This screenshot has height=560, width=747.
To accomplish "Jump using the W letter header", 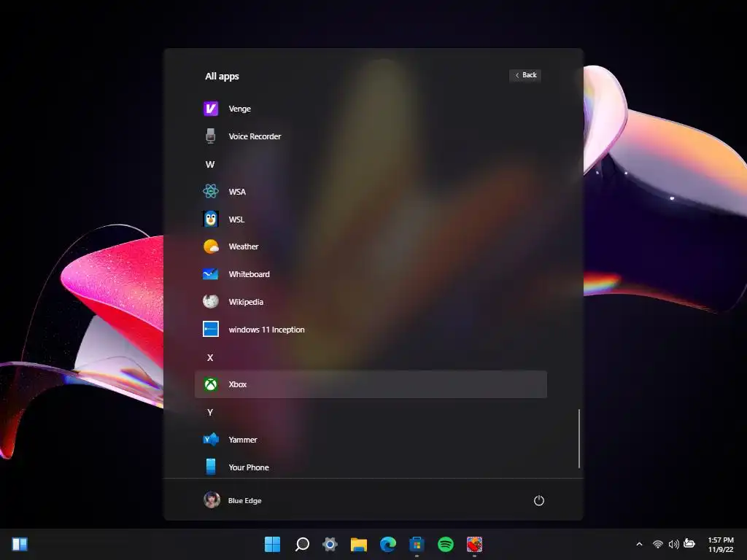I will coord(210,164).
